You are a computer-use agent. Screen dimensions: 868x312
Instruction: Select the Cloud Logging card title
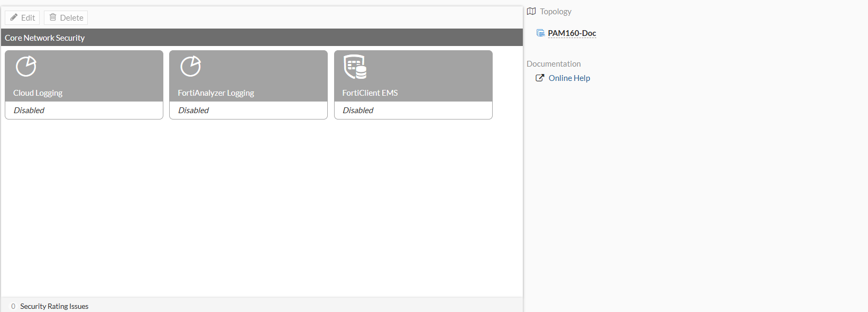click(38, 93)
